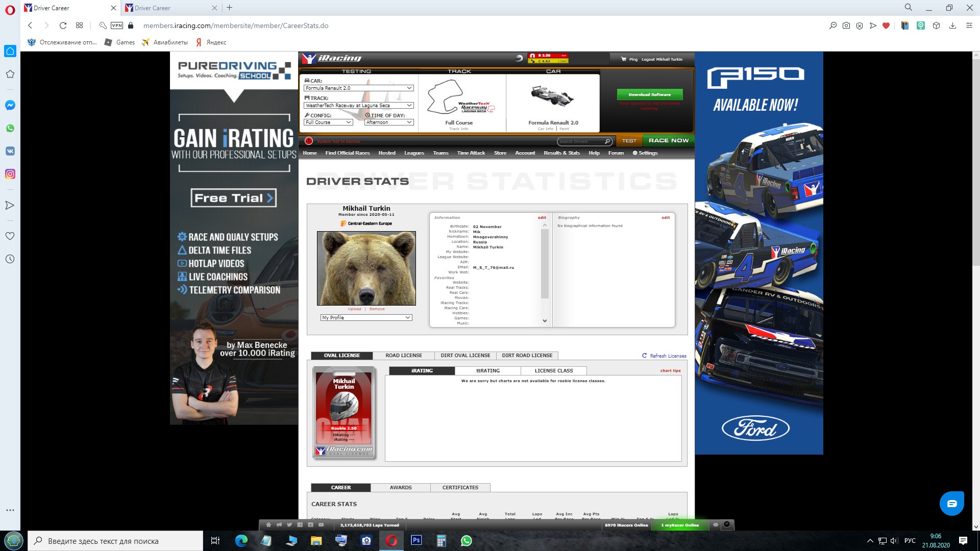Click the green RACE NOW button
The height and width of the screenshot is (551, 980).
tap(668, 140)
